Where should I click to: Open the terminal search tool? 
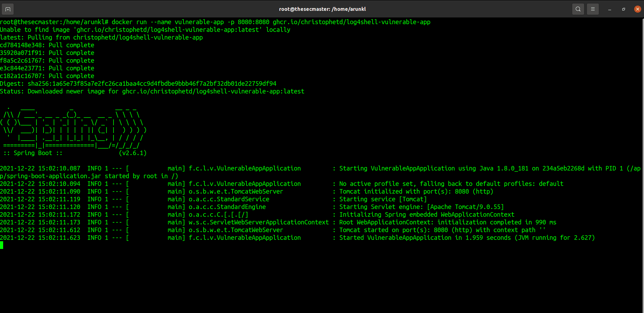(x=578, y=9)
